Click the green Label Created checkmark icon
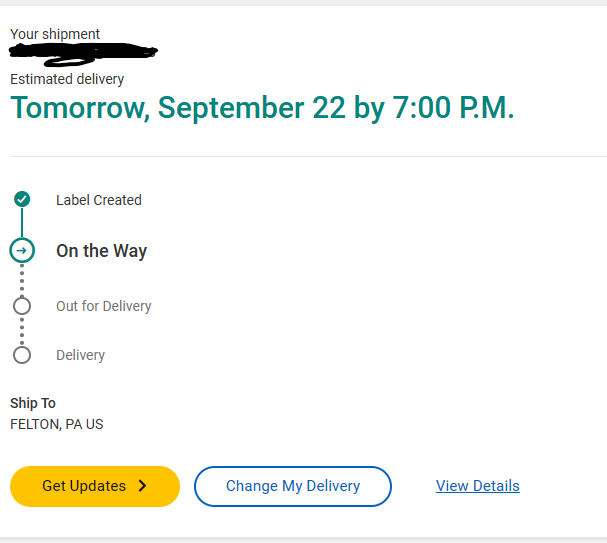This screenshot has height=543, width=607. click(x=22, y=199)
